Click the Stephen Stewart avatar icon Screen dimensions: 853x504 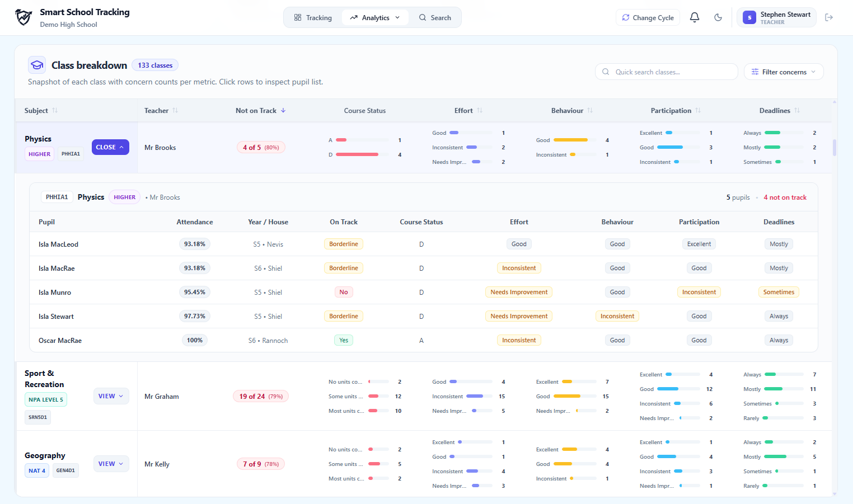coord(749,18)
